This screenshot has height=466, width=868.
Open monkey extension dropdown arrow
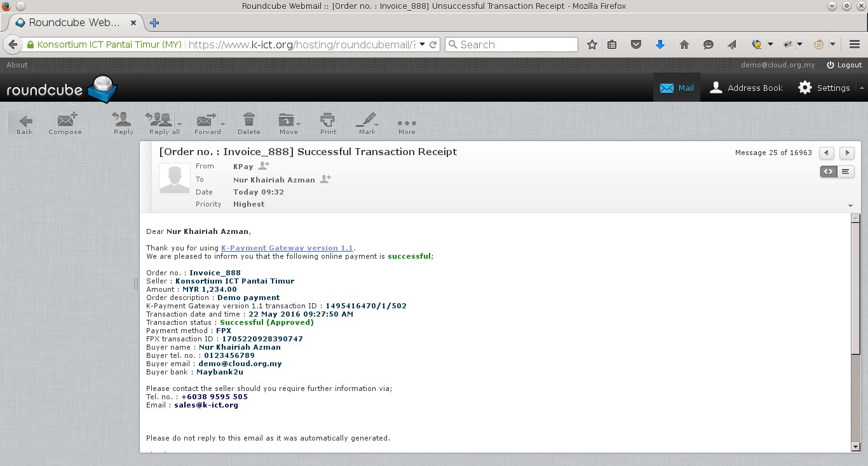831,45
